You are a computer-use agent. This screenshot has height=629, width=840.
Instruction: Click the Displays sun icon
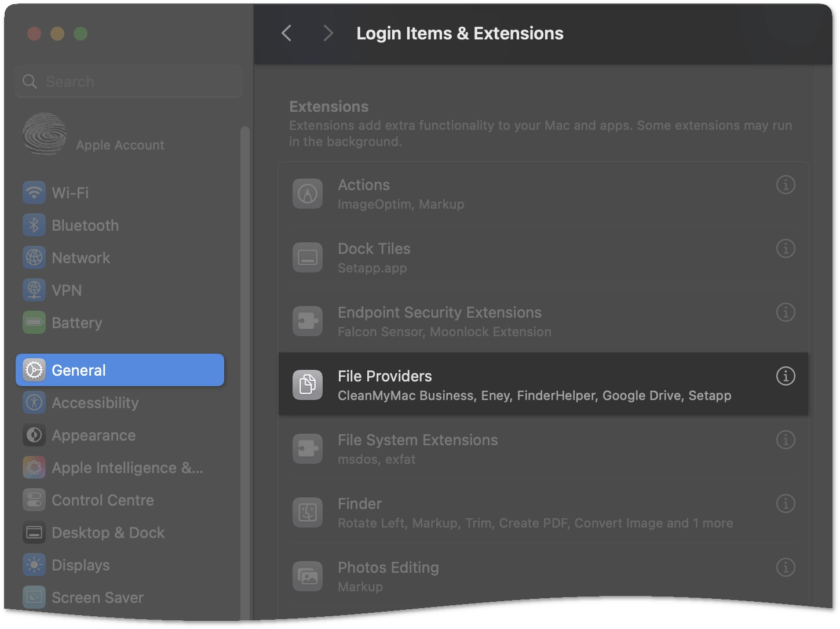34,565
